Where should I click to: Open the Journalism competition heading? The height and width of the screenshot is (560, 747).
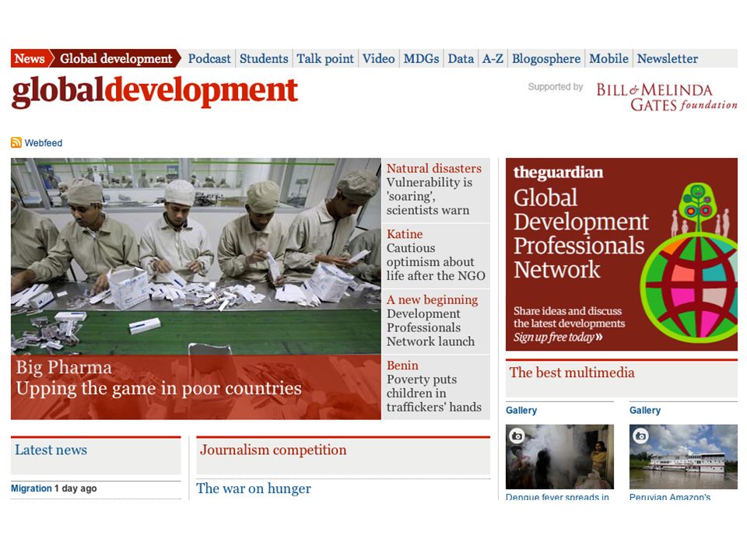click(273, 450)
